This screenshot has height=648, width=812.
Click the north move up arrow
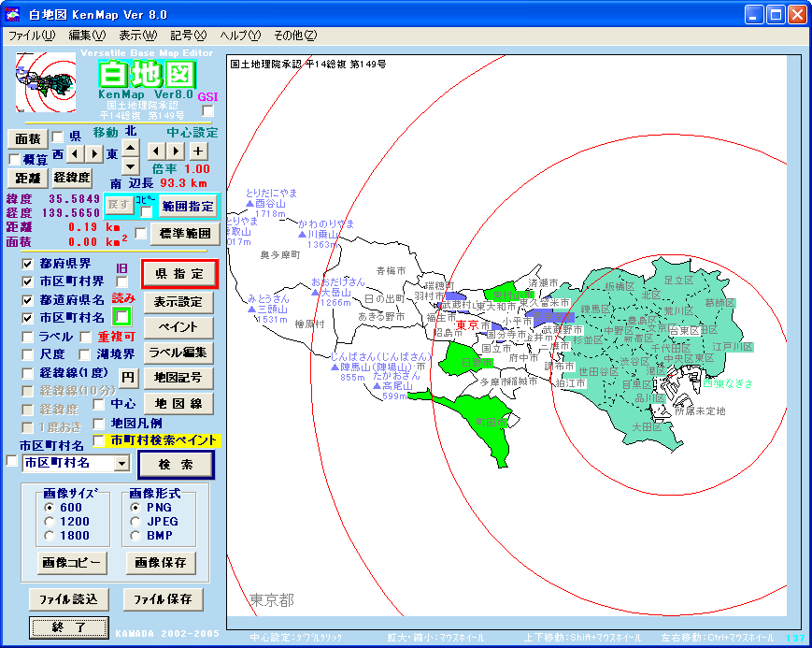pyautogui.click(x=131, y=149)
